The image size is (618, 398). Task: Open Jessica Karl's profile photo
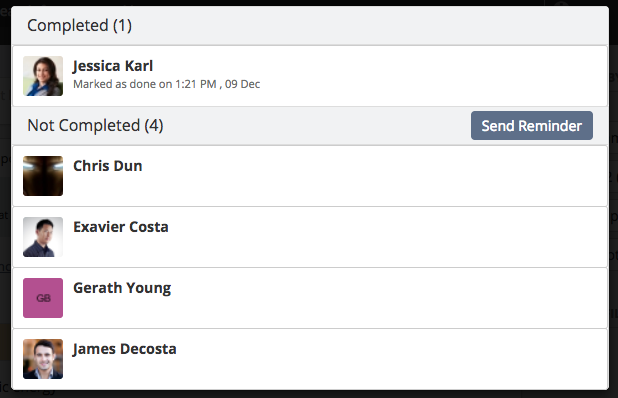[43, 76]
